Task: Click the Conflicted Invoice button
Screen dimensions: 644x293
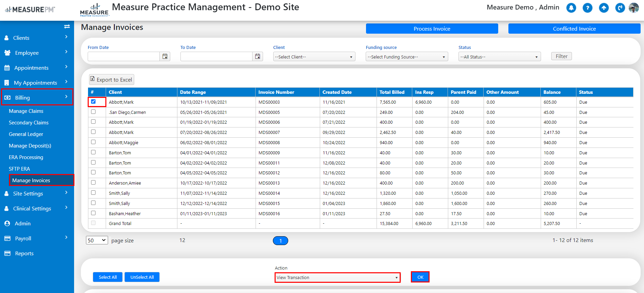Action: tap(574, 29)
